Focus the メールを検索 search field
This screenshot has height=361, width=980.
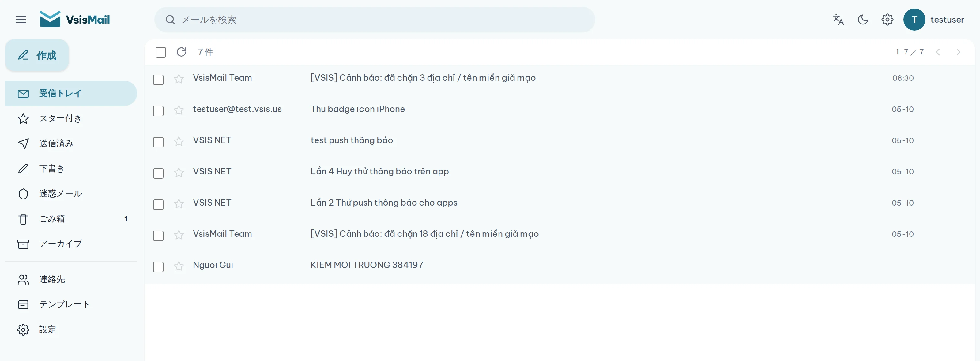click(x=375, y=19)
